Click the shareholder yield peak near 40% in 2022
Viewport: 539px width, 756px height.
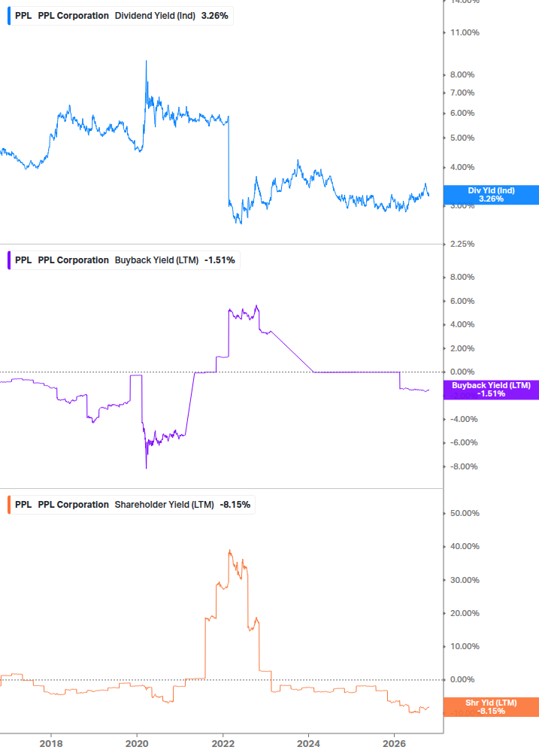click(230, 550)
